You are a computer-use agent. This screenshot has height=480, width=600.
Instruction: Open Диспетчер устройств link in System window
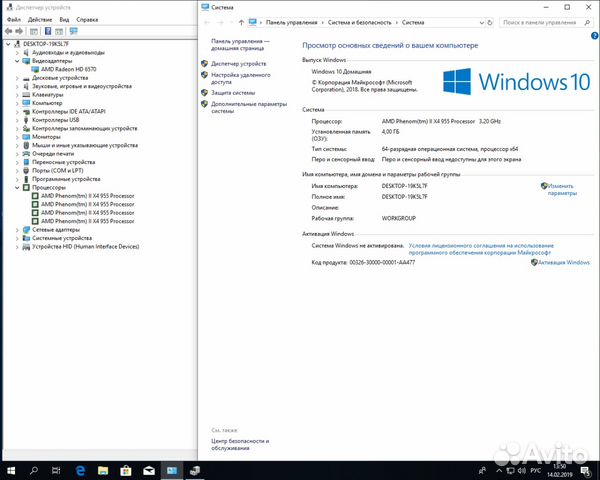[238, 64]
